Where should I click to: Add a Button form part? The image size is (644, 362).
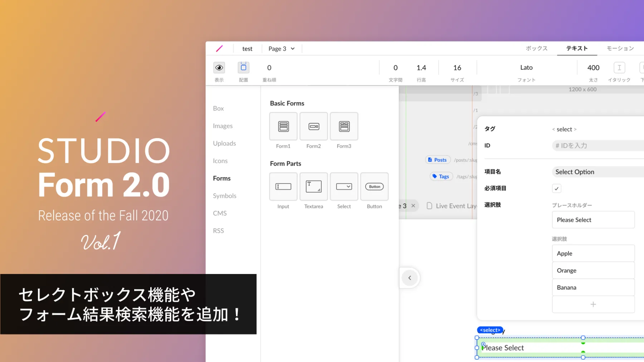[375, 186]
